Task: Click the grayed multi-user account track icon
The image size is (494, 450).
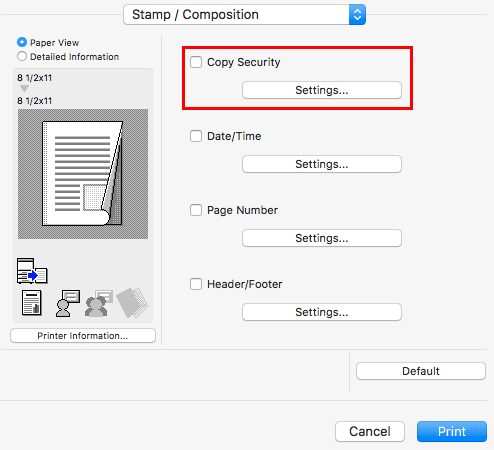Action: coord(99,303)
